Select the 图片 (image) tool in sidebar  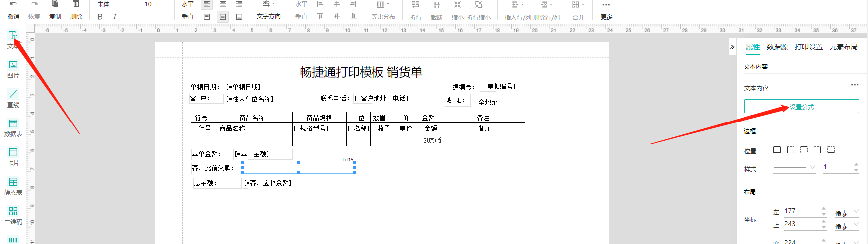13,69
